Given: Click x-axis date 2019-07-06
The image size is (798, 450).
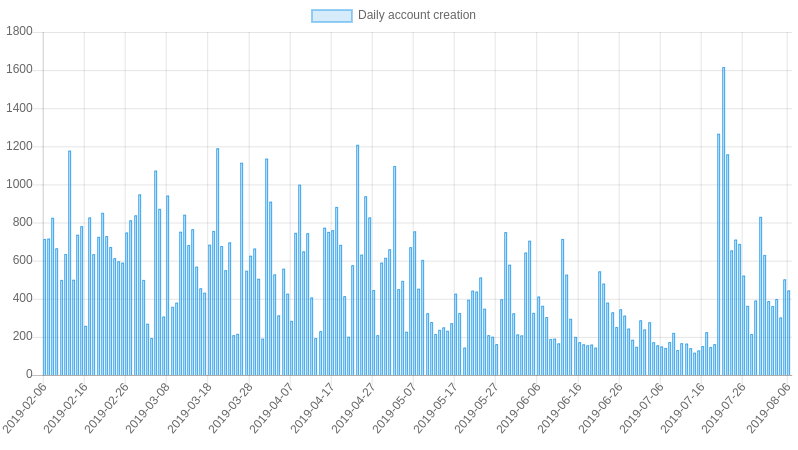Looking at the screenshot, I should pos(643,408).
